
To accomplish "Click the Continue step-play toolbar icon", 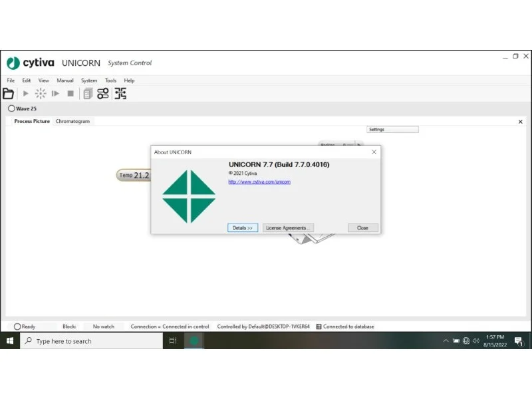I will 55,93.
